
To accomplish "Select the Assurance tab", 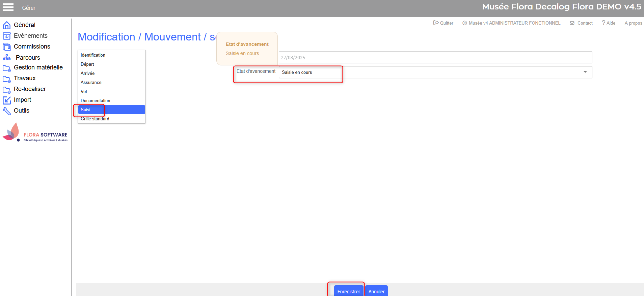I will pos(112,83).
